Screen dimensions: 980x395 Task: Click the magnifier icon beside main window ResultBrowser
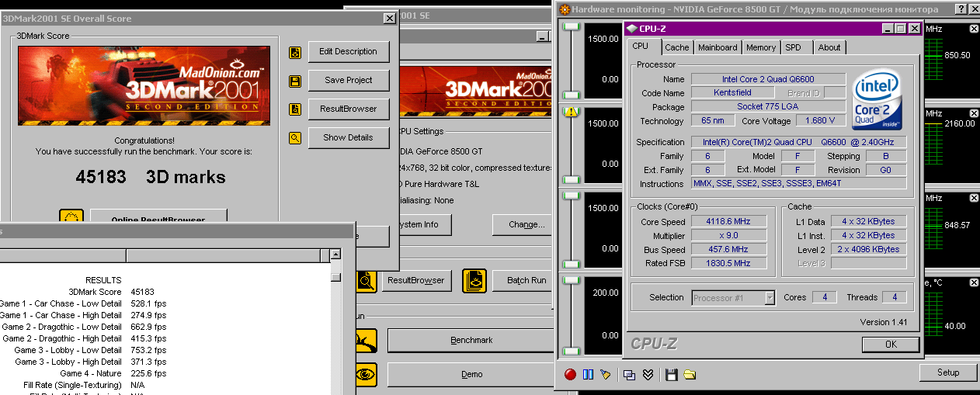point(367,280)
